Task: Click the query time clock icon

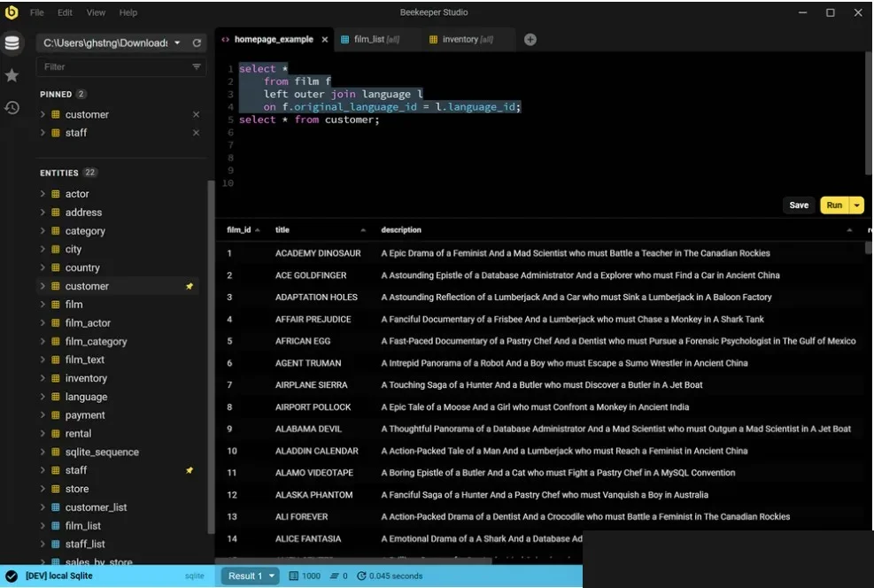Action: pyautogui.click(x=361, y=576)
